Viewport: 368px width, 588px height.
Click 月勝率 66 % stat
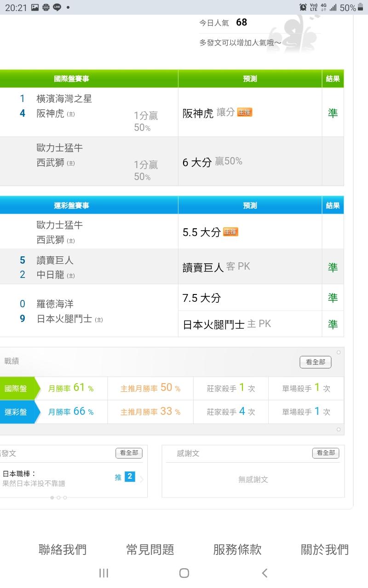tap(71, 412)
